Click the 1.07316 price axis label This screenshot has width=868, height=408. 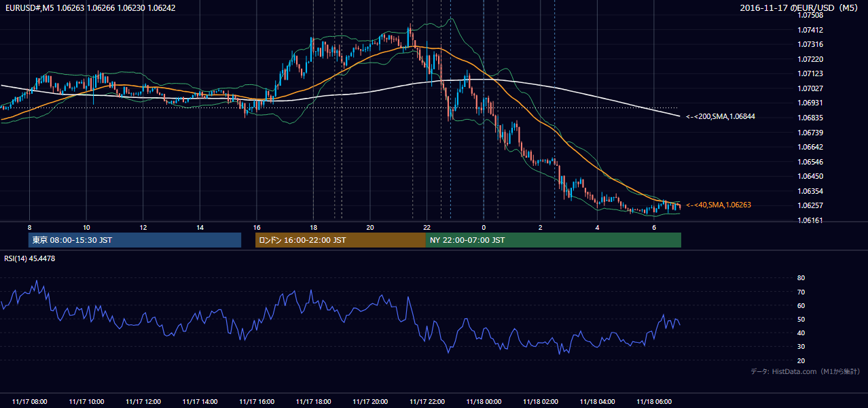point(810,44)
